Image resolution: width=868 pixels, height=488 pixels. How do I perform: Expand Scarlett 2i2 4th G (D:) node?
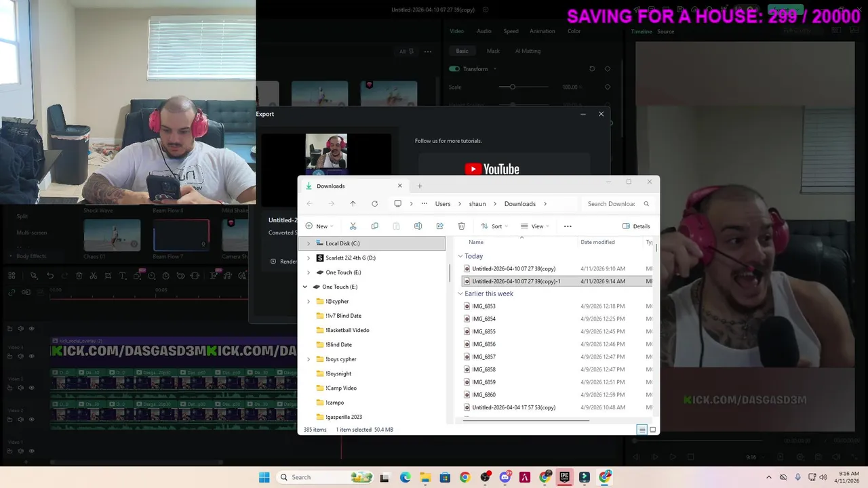tap(309, 258)
